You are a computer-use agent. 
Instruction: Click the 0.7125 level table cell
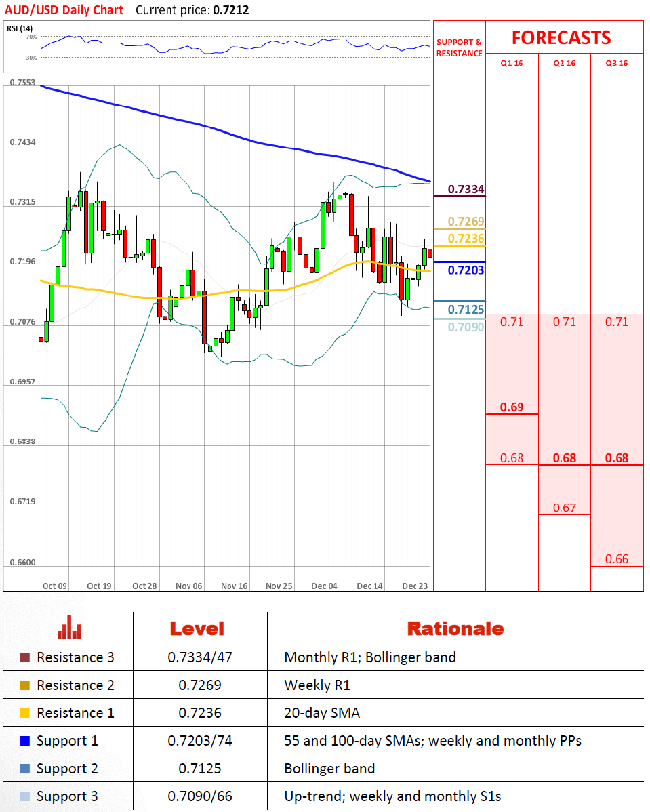point(200,769)
